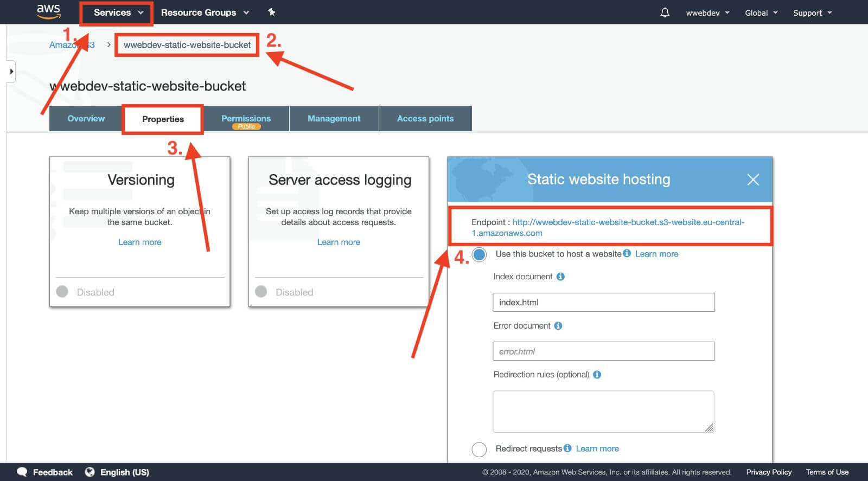Click Learn more in Versioning card
This screenshot has height=481, width=868.
(x=139, y=242)
